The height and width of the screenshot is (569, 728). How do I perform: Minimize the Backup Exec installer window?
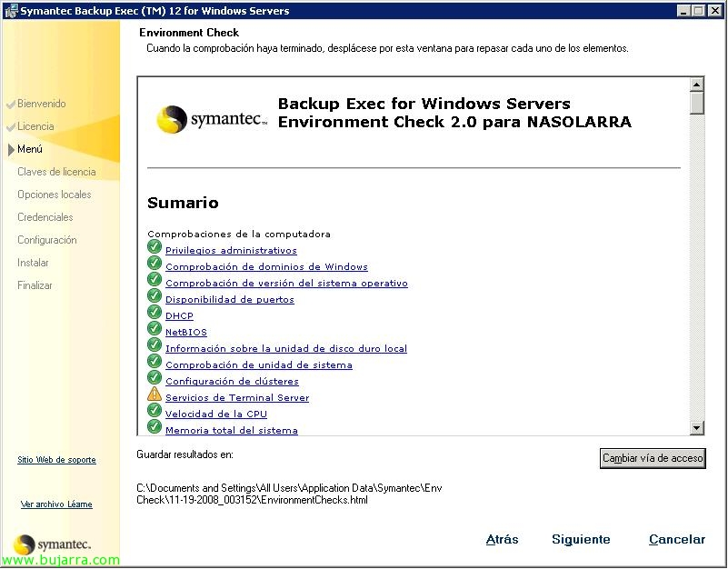(683, 11)
